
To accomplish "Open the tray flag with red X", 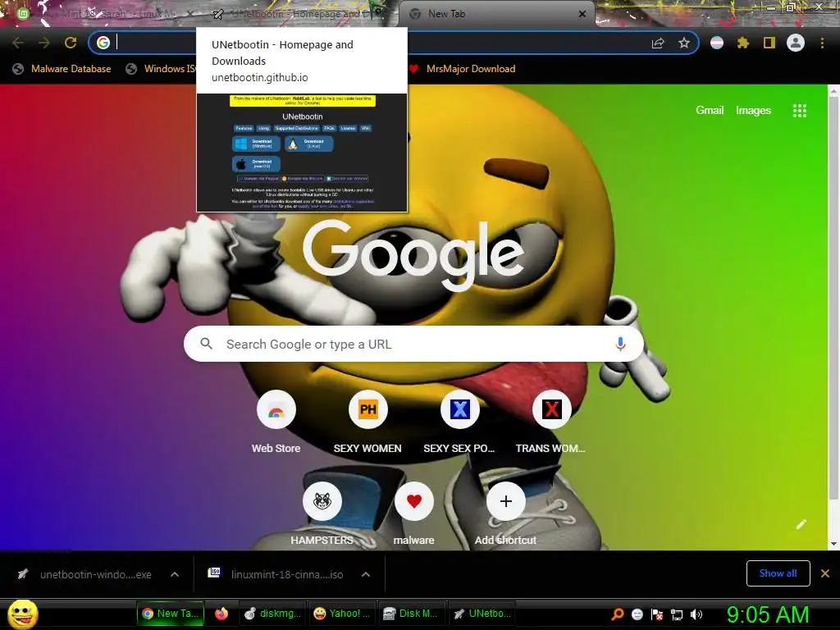I will coord(657,614).
